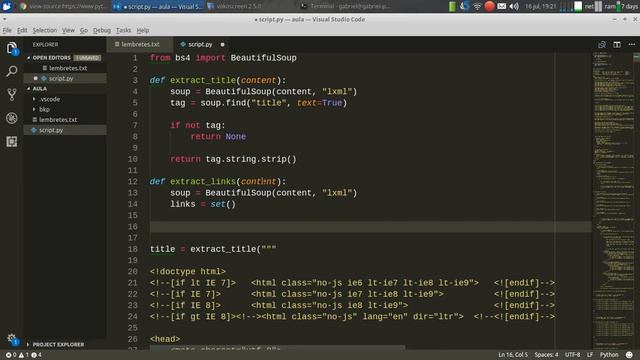This screenshot has width=640, height=360.
Task: Open the editor More Actions ellipsis
Action: pos(631,44)
